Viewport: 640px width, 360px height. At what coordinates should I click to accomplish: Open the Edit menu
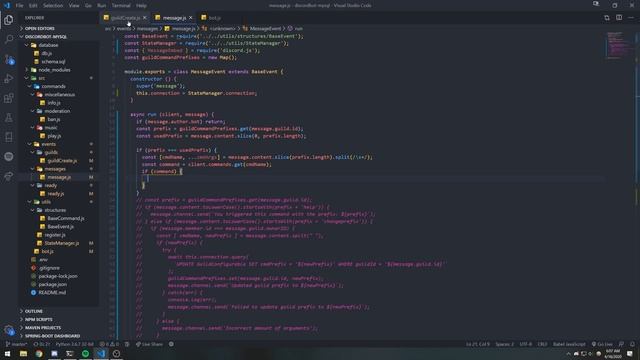point(33,6)
